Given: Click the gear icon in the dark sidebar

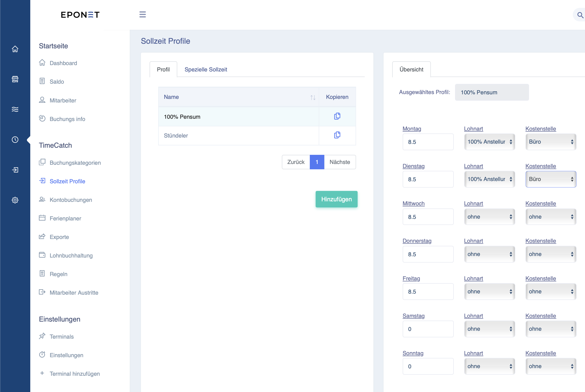Looking at the screenshot, I should point(15,200).
